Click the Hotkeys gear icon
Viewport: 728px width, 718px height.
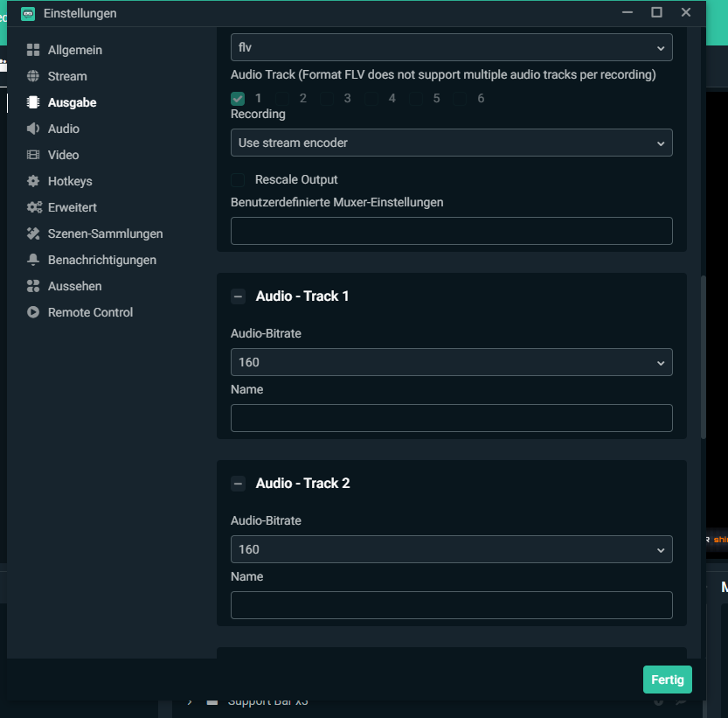tap(33, 181)
